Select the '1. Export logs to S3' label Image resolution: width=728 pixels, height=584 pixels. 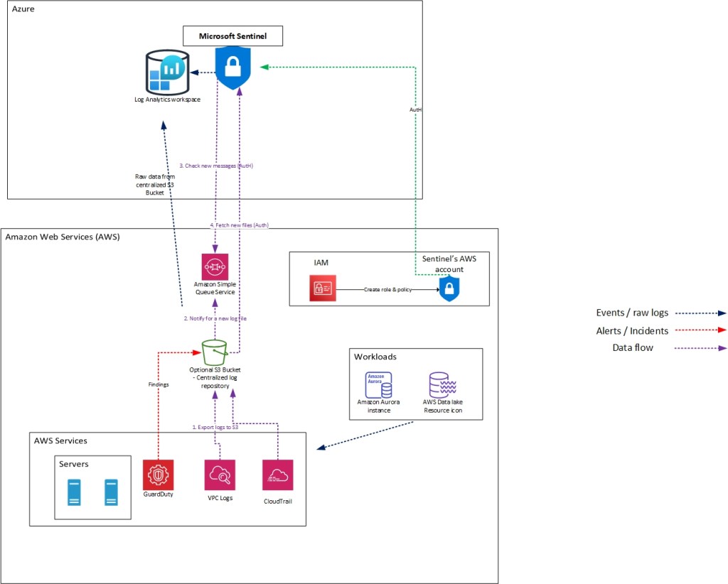click(x=215, y=427)
